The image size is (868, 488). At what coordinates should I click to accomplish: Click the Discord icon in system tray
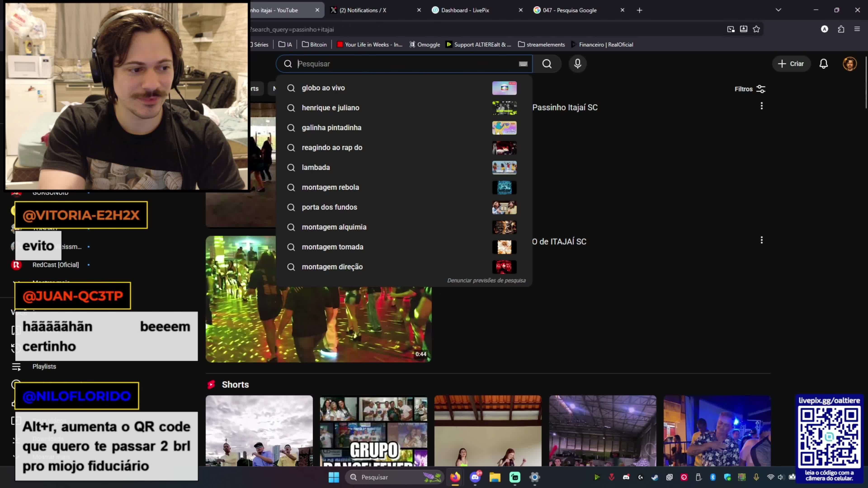626,477
